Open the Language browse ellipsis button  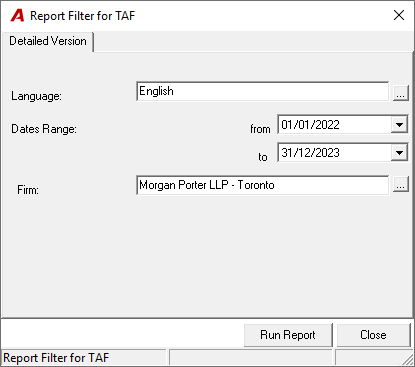click(x=401, y=93)
